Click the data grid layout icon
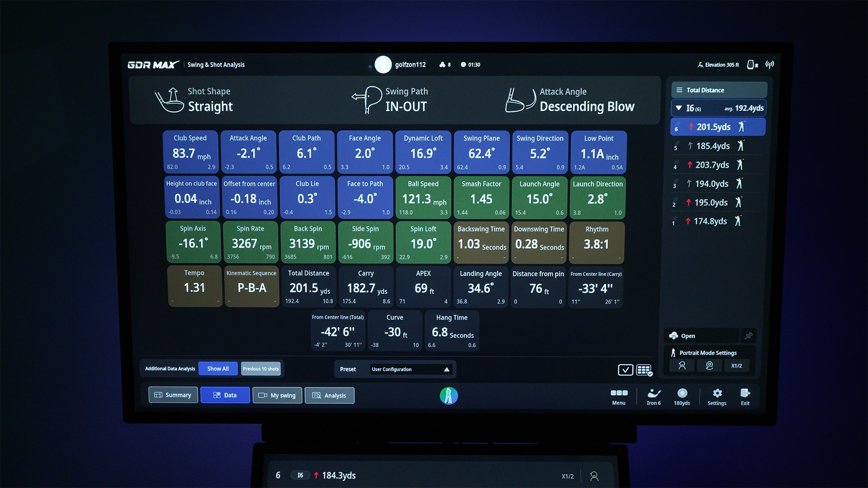868x488 pixels. 644,370
